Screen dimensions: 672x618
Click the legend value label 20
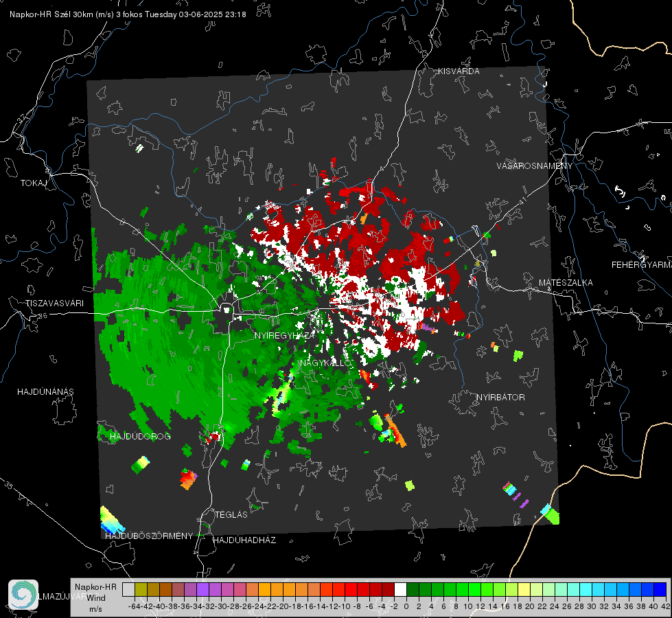(530, 606)
